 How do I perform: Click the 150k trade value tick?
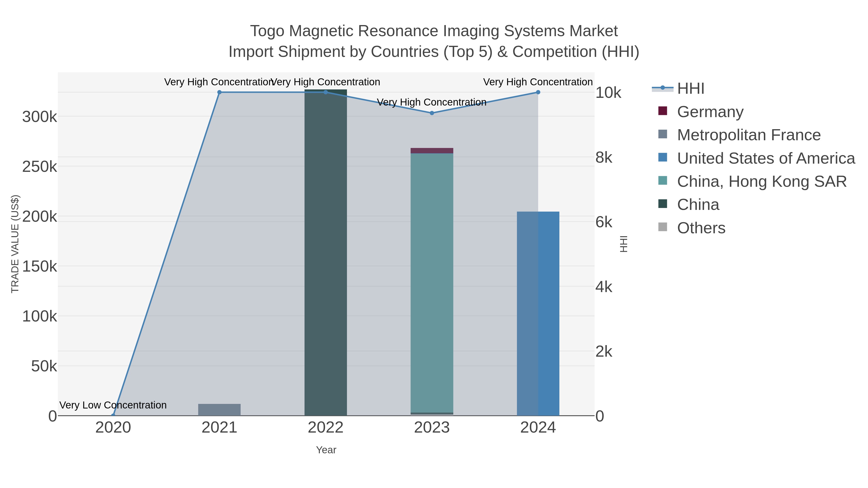click(x=40, y=266)
